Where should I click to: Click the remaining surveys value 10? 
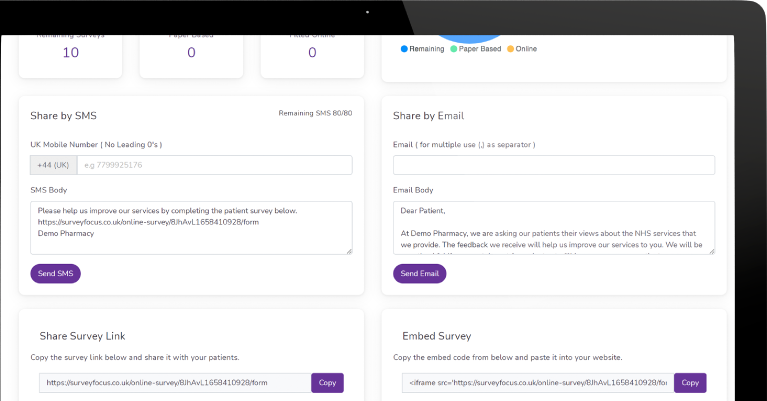[x=70, y=52]
